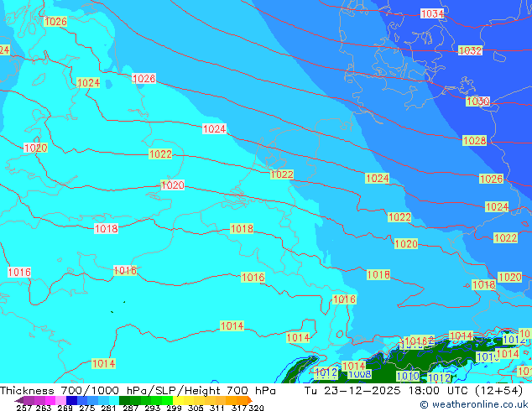Pick the cyan legend swatch
532x411 pixels.
click(114, 400)
